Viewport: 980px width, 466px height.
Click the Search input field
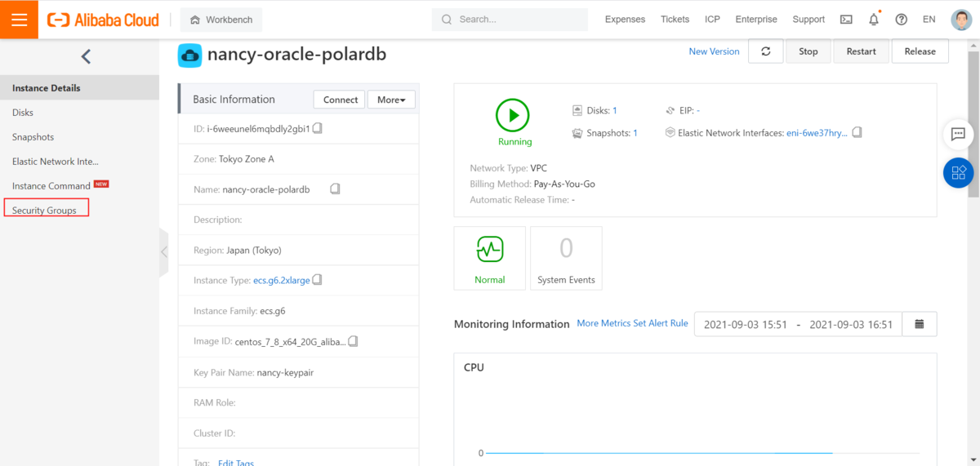[510, 20]
